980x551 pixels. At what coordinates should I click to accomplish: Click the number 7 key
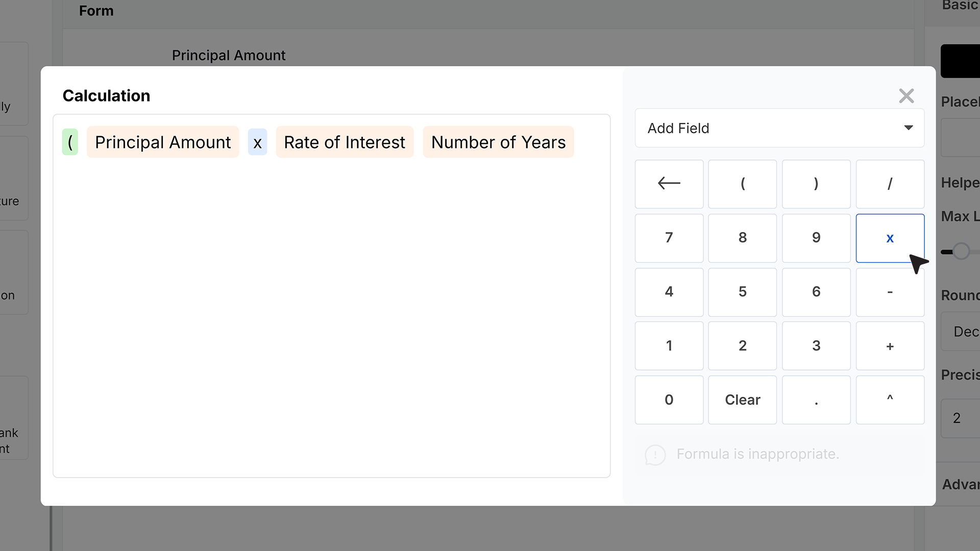(x=669, y=238)
